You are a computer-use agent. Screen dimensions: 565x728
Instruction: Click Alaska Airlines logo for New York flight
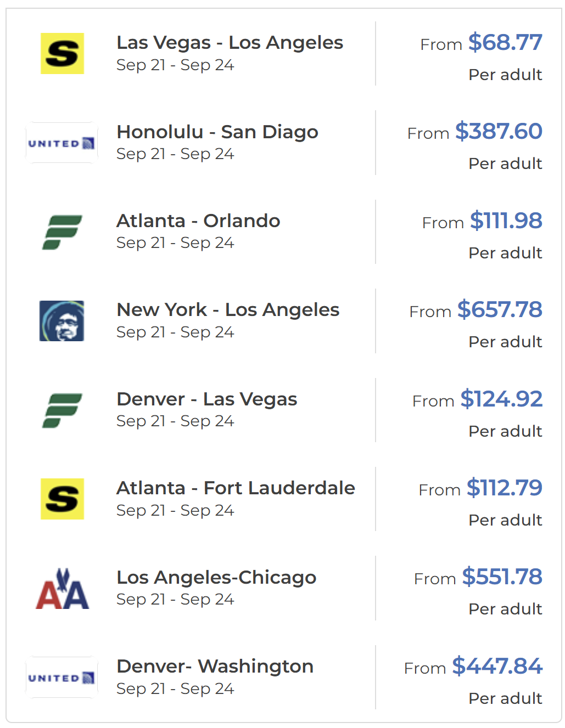[62, 321]
